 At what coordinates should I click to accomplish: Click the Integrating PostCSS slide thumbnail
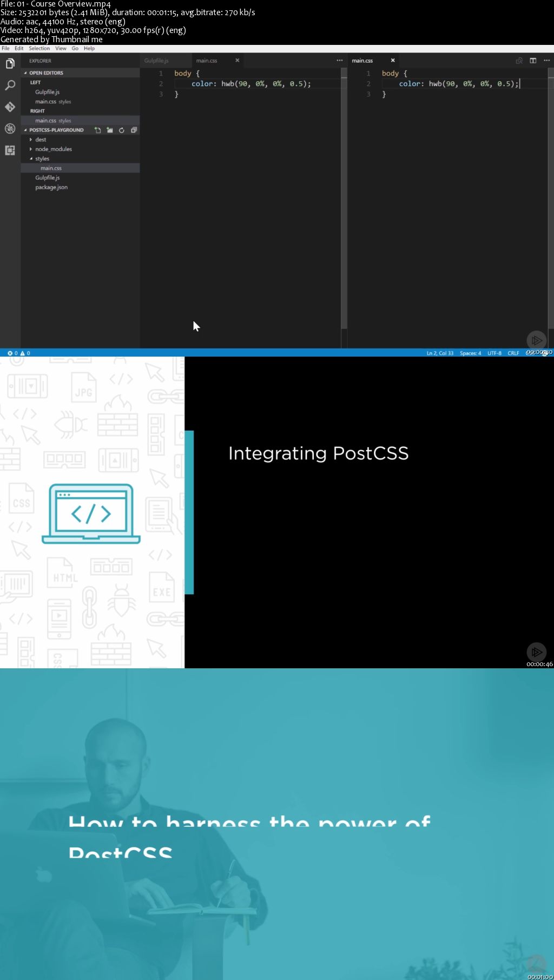pos(277,512)
